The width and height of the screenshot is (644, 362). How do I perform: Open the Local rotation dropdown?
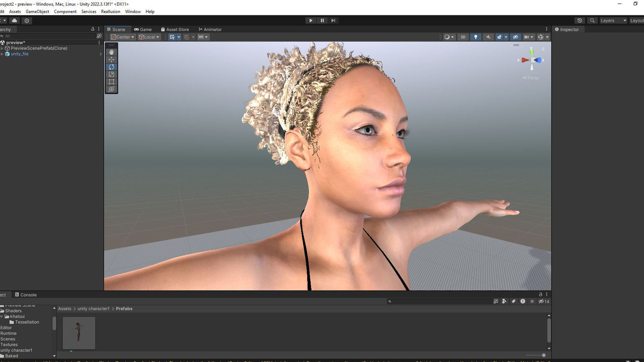(149, 37)
